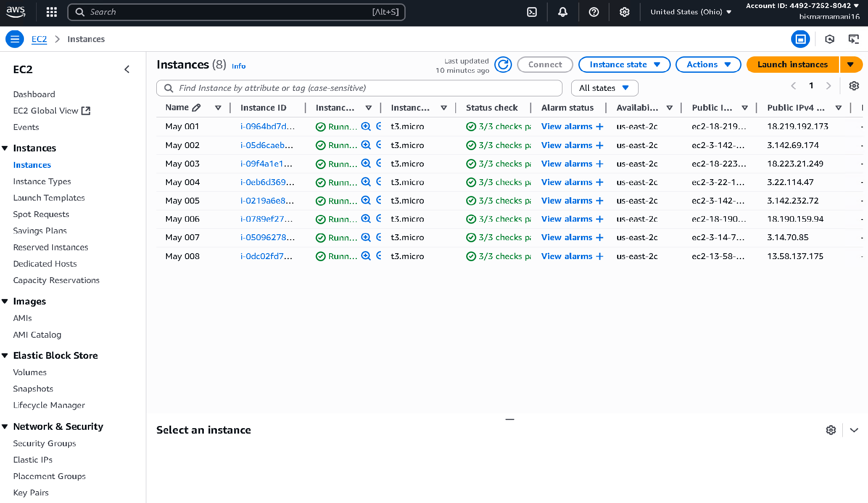Sort by Availability zone column arrow
This screenshot has height=503, width=868.
tap(670, 108)
